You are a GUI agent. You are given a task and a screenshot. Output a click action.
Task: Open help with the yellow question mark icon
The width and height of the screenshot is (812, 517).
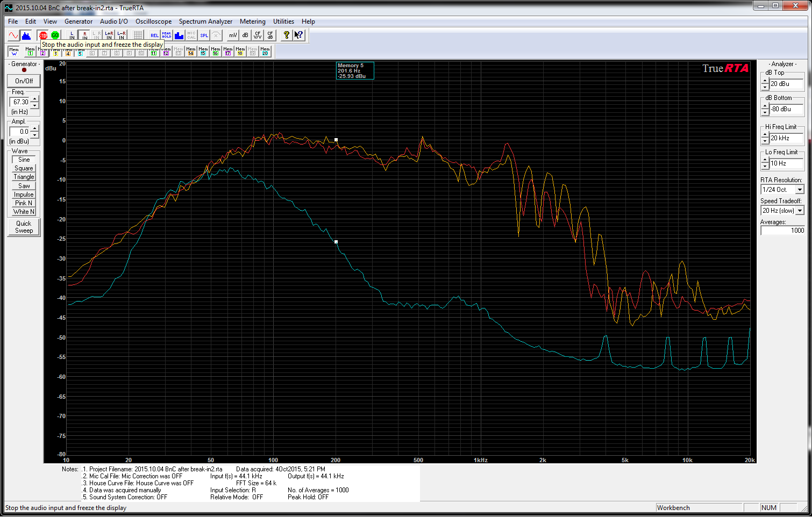click(x=287, y=35)
